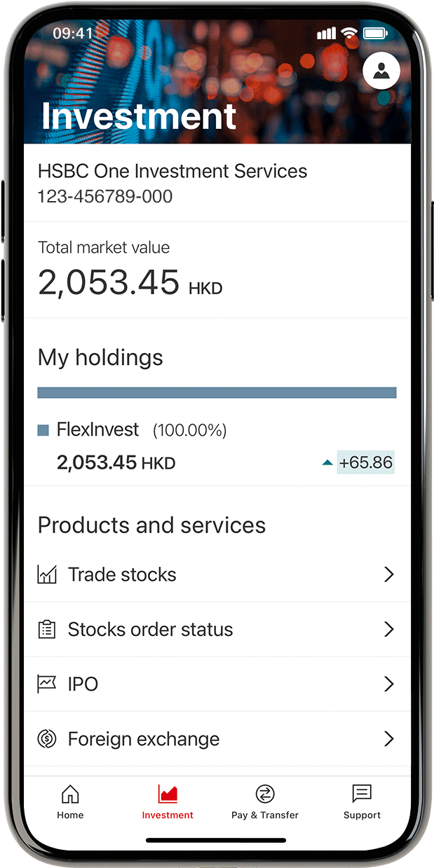This screenshot has height=868, width=434.
Task: Click the holdings allocation bar
Action: (217, 392)
